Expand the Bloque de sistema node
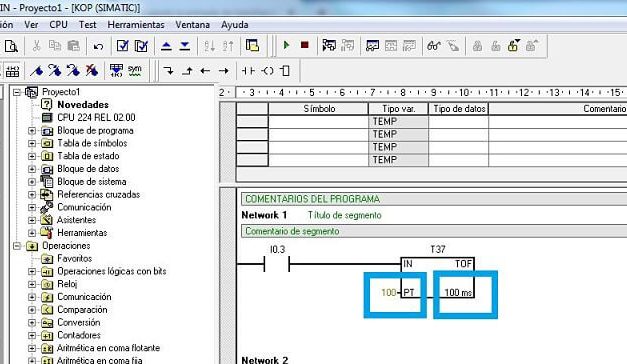This screenshot has width=627, height=364. [x=32, y=182]
